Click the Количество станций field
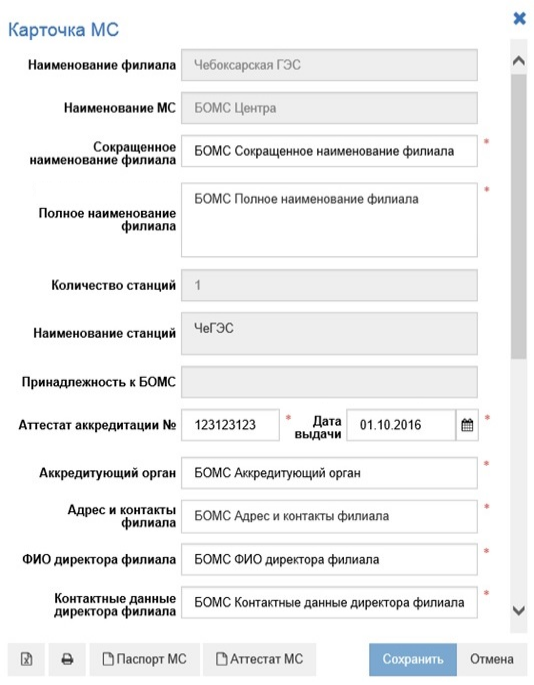534x685 pixels. (x=329, y=285)
